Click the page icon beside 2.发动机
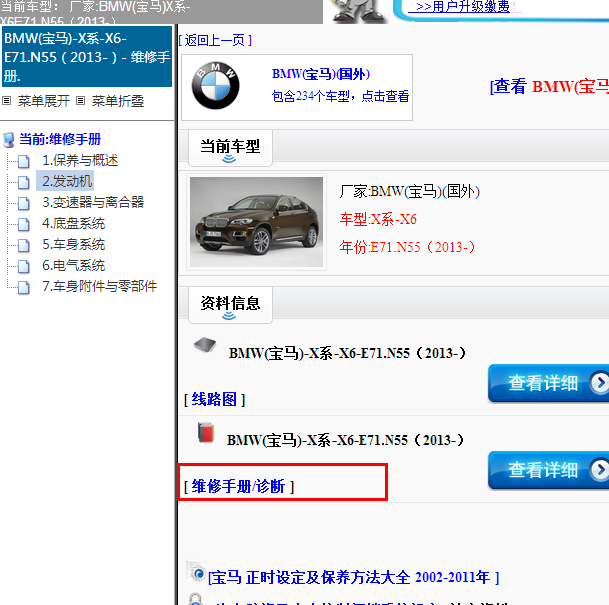 point(24,182)
